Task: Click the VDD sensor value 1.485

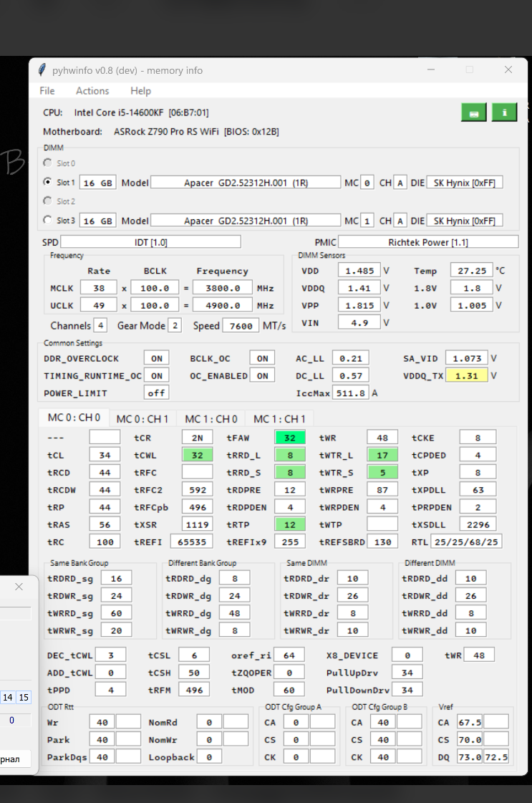Action: point(359,271)
